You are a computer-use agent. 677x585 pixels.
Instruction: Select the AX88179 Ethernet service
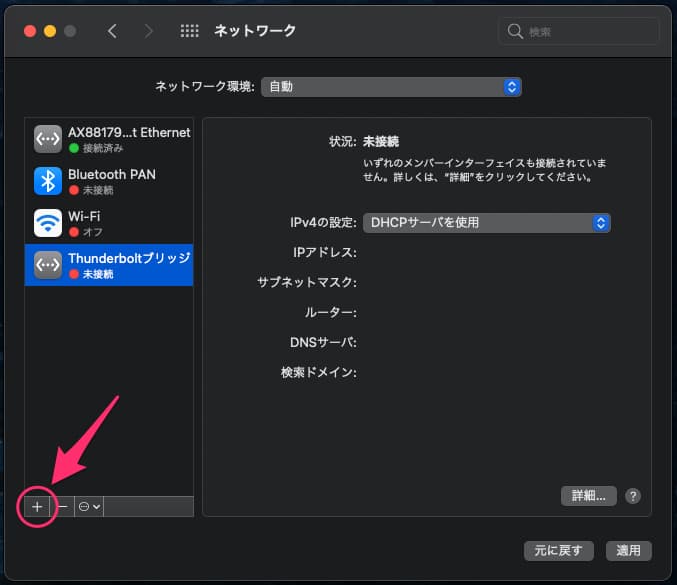[109, 139]
